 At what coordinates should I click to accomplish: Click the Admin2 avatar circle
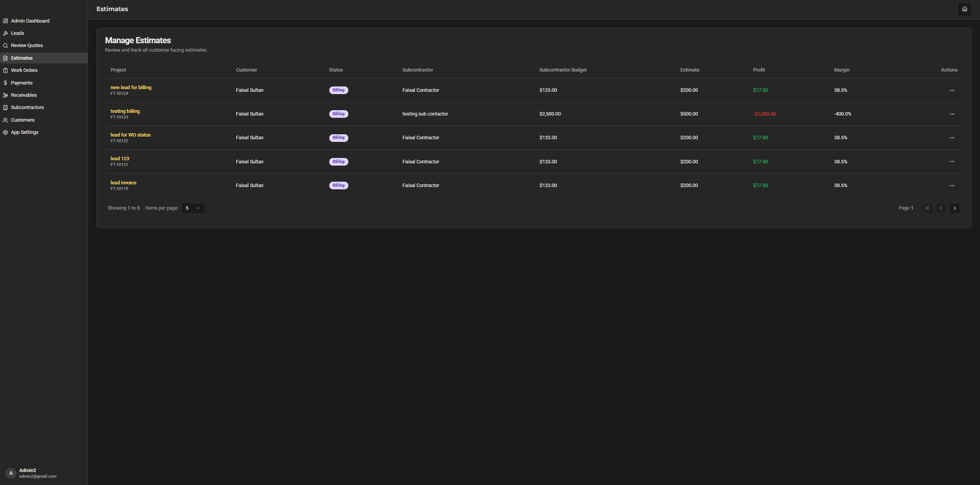[11, 473]
